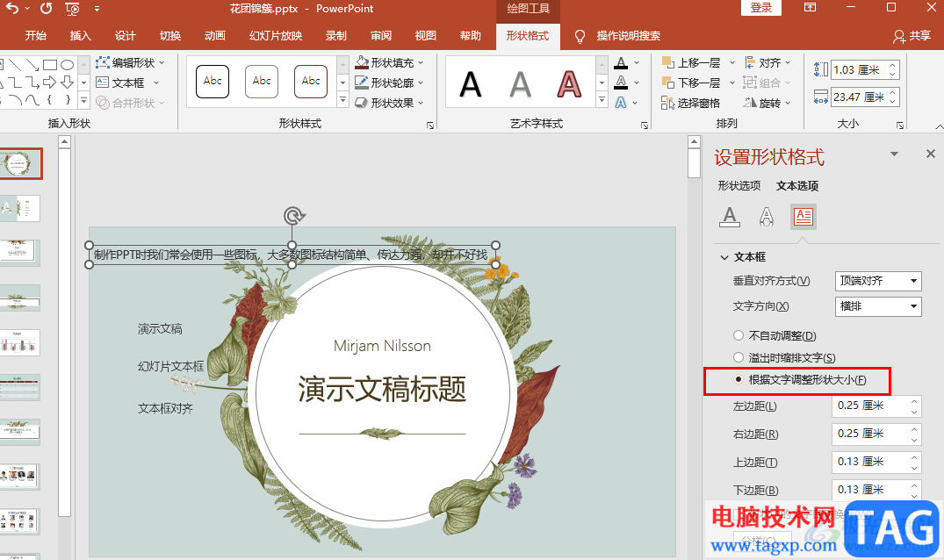The image size is (944, 560).
Task: Collapse the Text Box (文本框) section
Action: click(724, 258)
